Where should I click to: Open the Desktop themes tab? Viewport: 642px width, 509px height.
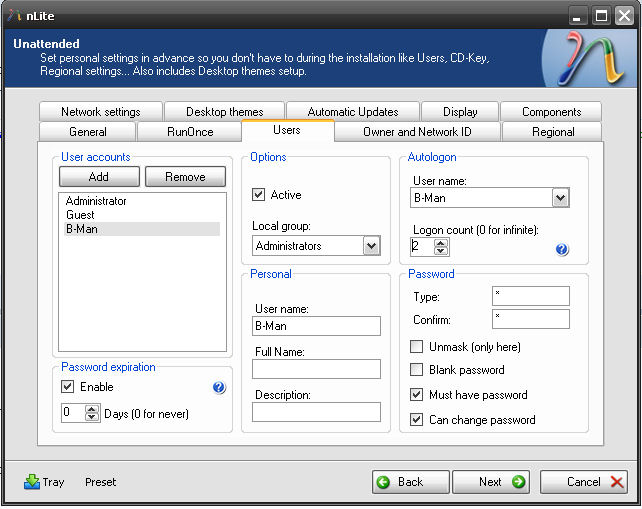click(224, 112)
